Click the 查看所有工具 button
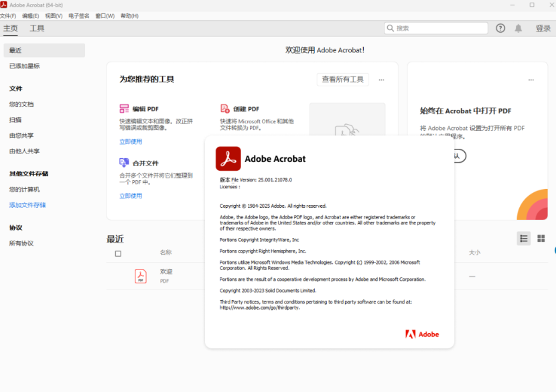Viewport: 556px width, 392px height. (x=342, y=79)
